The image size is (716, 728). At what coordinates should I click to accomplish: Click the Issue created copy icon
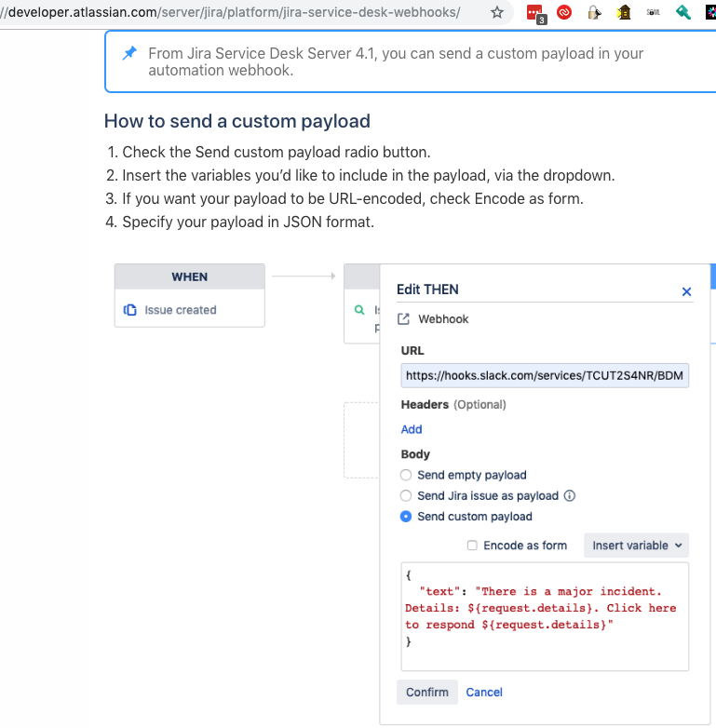(130, 310)
